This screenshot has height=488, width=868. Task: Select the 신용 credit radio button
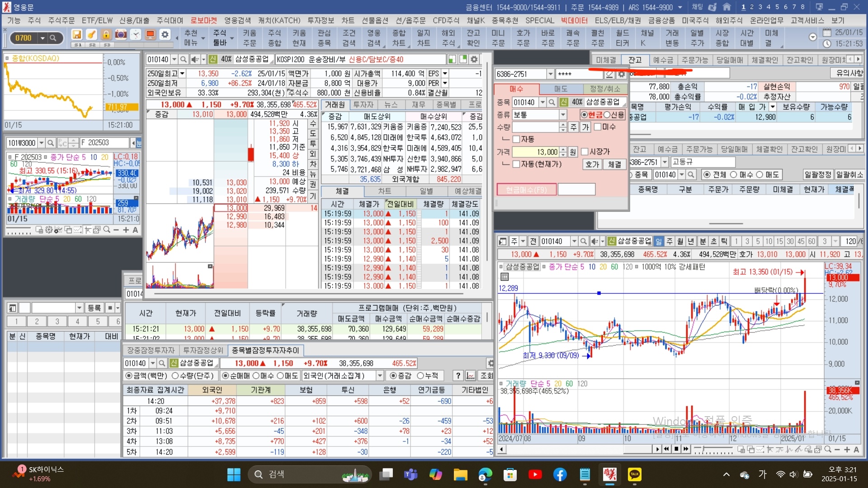pyautogui.click(x=607, y=115)
